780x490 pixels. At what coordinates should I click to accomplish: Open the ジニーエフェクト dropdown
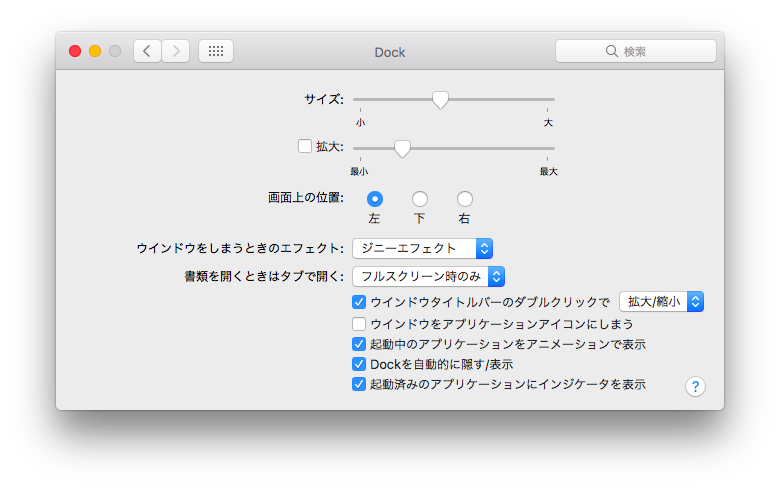(422, 248)
